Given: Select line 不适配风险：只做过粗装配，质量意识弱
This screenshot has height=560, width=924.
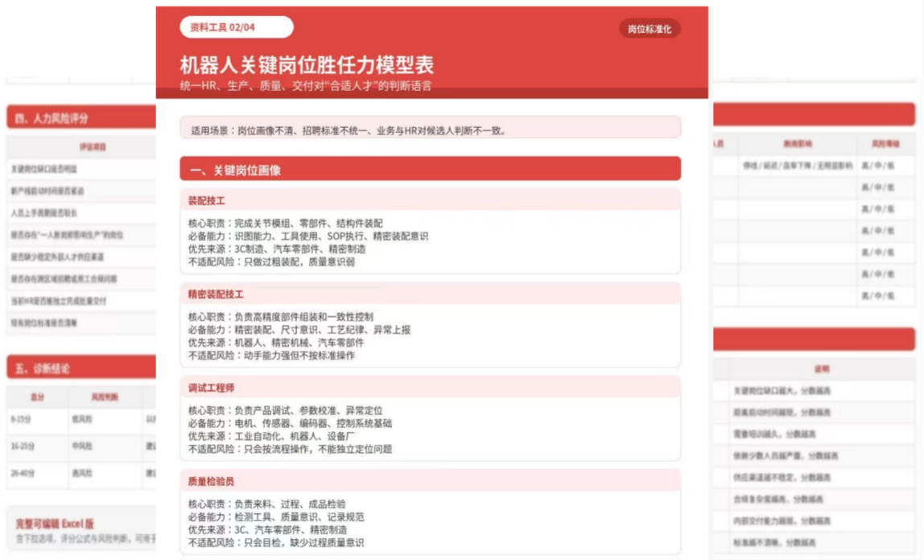Looking at the screenshot, I should click(x=271, y=262).
